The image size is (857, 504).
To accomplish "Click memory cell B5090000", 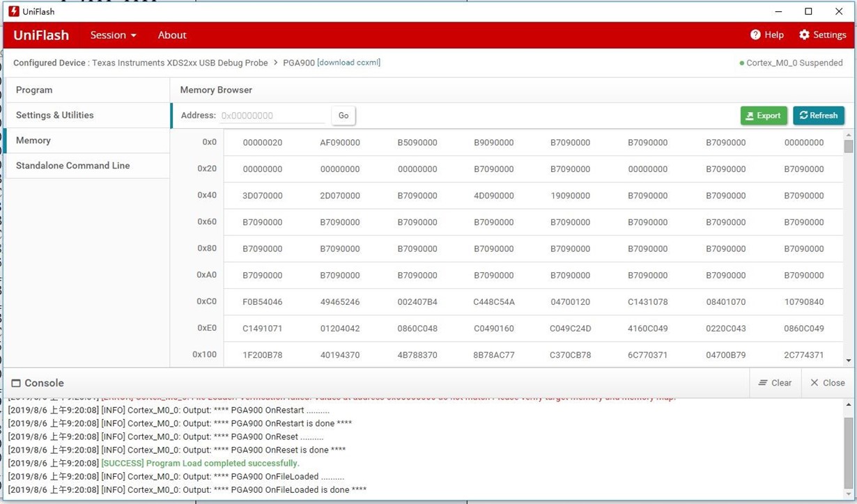I will [417, 143].
